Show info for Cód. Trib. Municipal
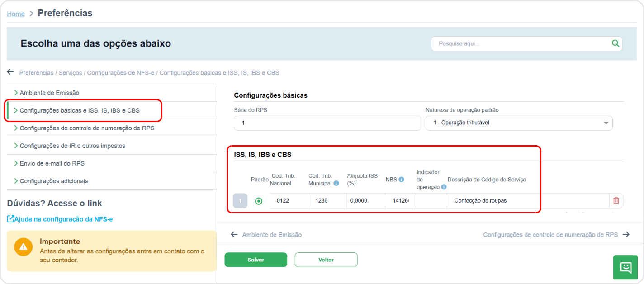This screenshot has width=644, height=284. [336, 183]
